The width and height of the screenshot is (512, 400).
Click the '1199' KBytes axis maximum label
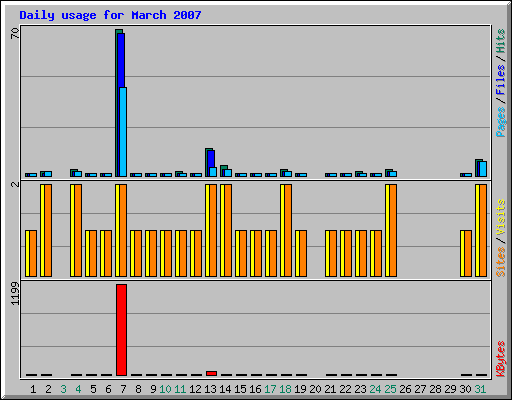pos(15,294)
